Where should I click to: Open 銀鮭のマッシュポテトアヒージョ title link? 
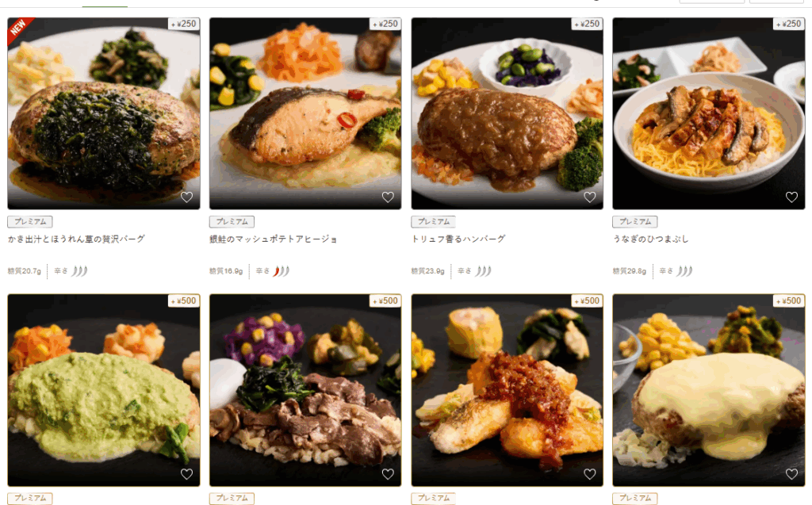(274, 239)
